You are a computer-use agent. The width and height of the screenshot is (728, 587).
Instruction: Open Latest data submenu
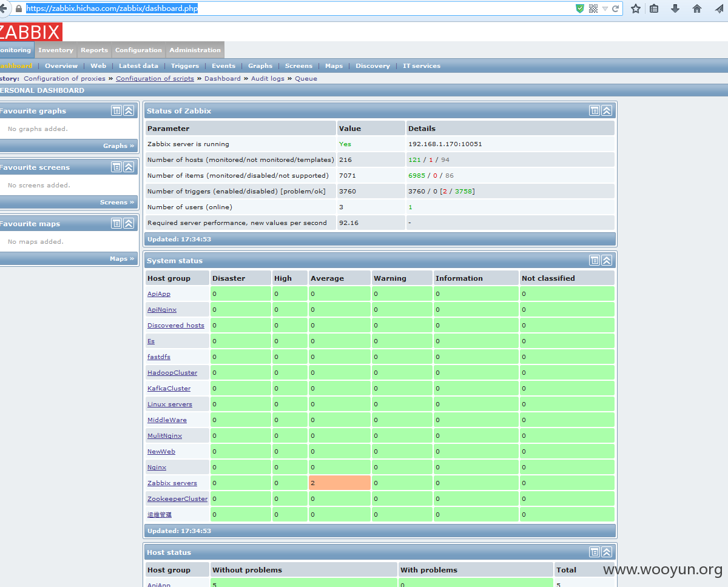point(138,65)
